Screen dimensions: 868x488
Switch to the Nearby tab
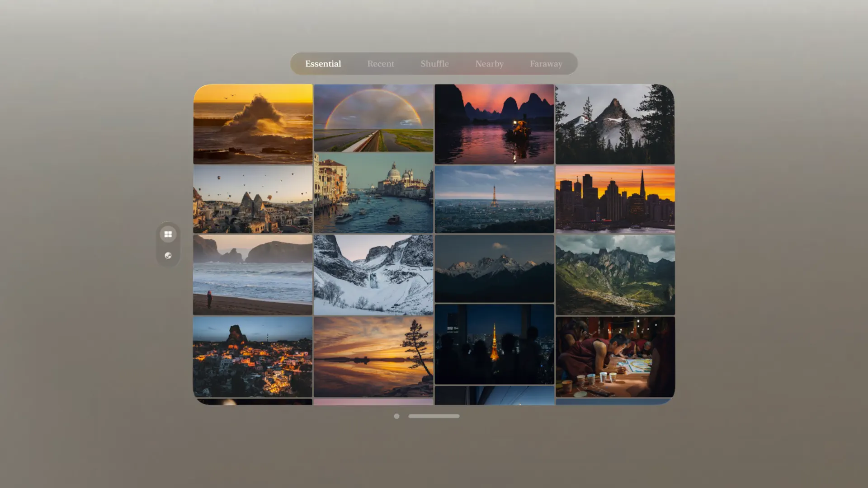pos(490,64)
